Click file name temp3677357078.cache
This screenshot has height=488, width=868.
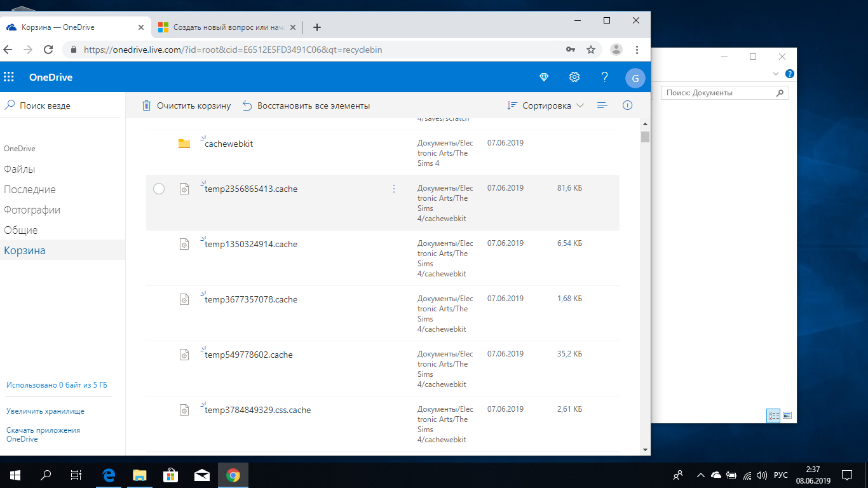pyautogui.click(x=251, y=299)
